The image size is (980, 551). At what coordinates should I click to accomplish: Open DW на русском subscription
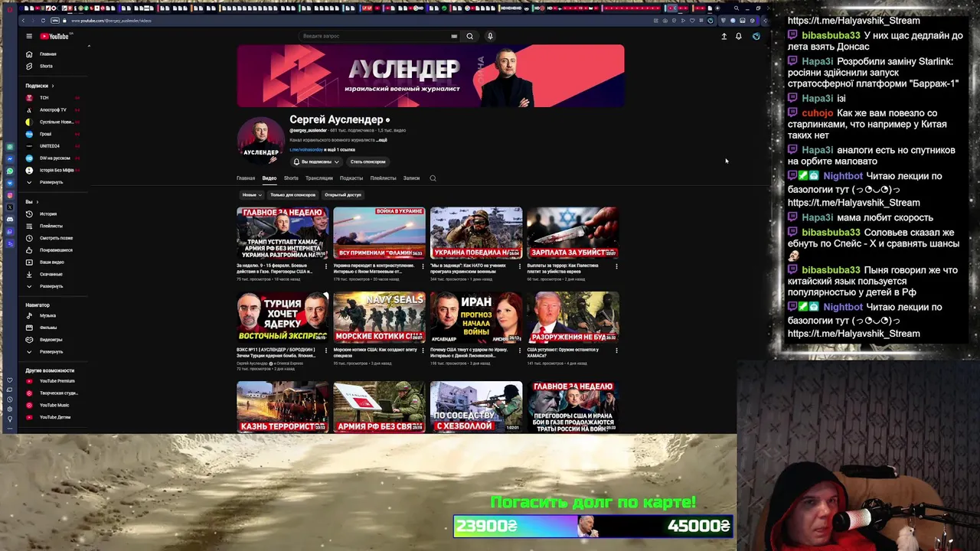pos(54,158)
